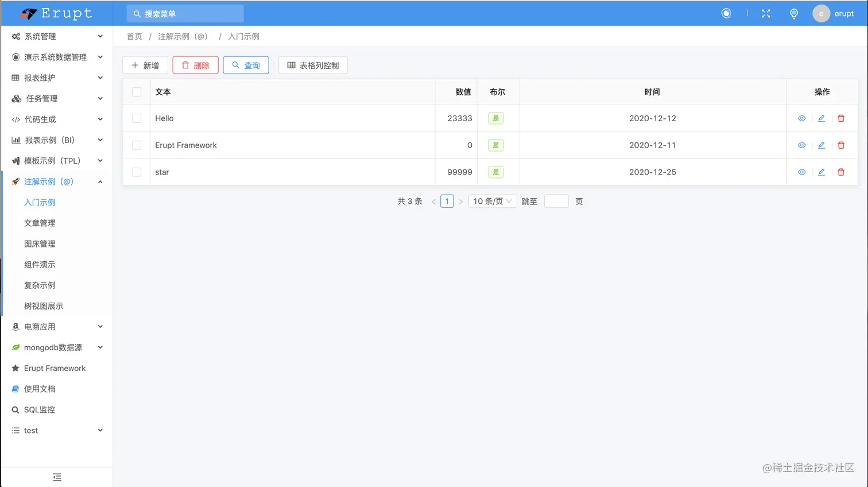Click the Erupt logo in header
Viewport: 868px width, 487px height.
pos(56,13)
